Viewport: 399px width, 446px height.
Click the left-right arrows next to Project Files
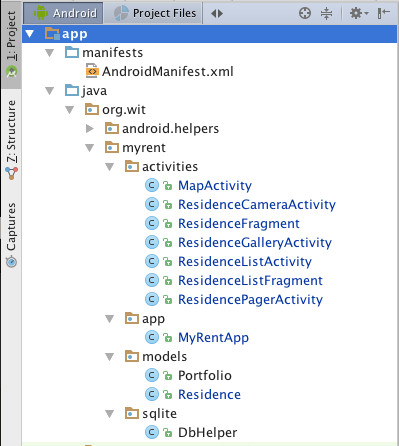tap(217, 13)
